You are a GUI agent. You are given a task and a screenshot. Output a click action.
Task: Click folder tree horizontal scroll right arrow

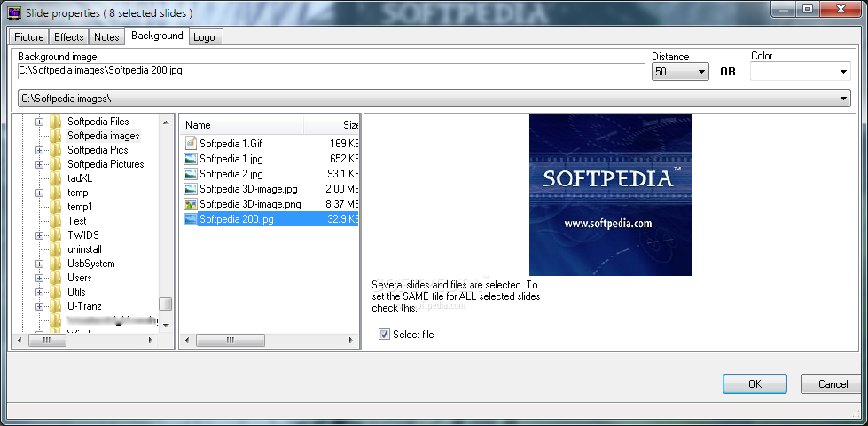[x=151, y=340]
